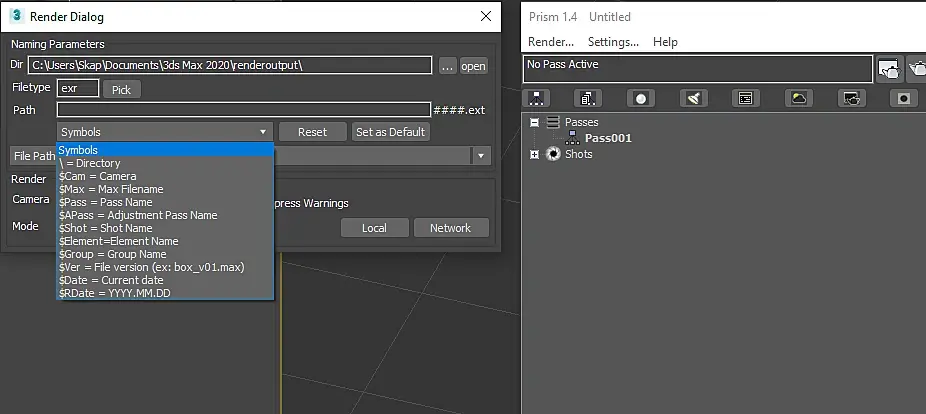The height and width of the screenshot is (414, 926).
Task: Select '$Element=Element Name' option
Action: pos(165,241)
